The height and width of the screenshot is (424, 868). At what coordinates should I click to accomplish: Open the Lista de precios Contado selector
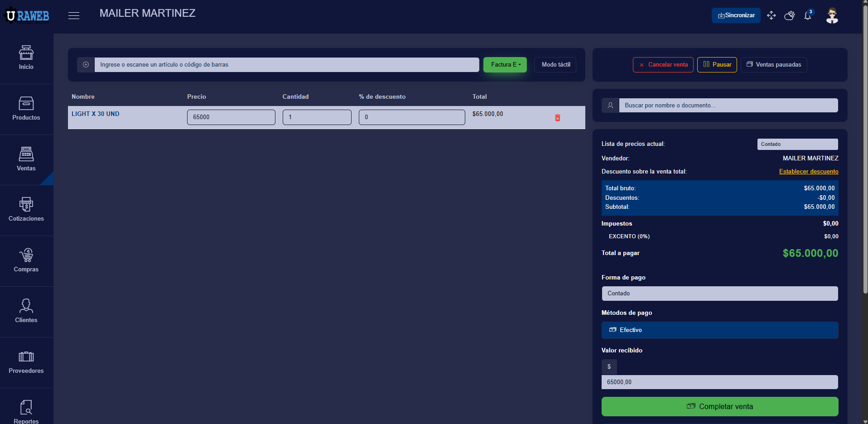(797, 144)
